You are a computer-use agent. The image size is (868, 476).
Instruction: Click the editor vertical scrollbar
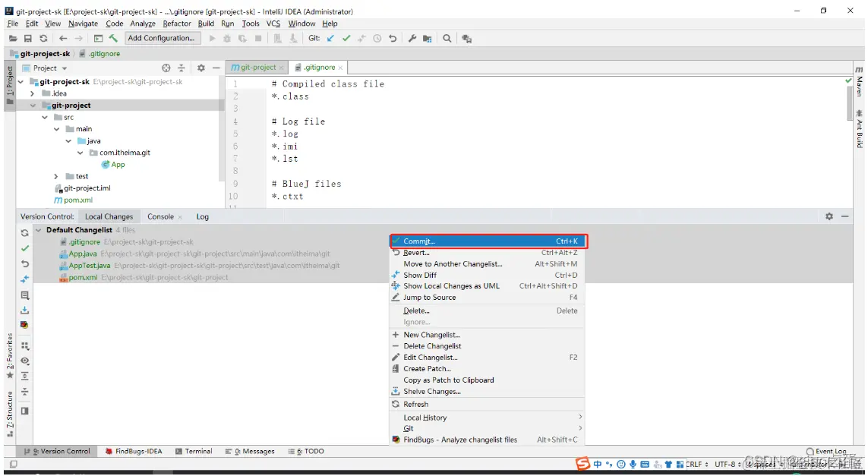pyautogui.click(x=850, y=103)
